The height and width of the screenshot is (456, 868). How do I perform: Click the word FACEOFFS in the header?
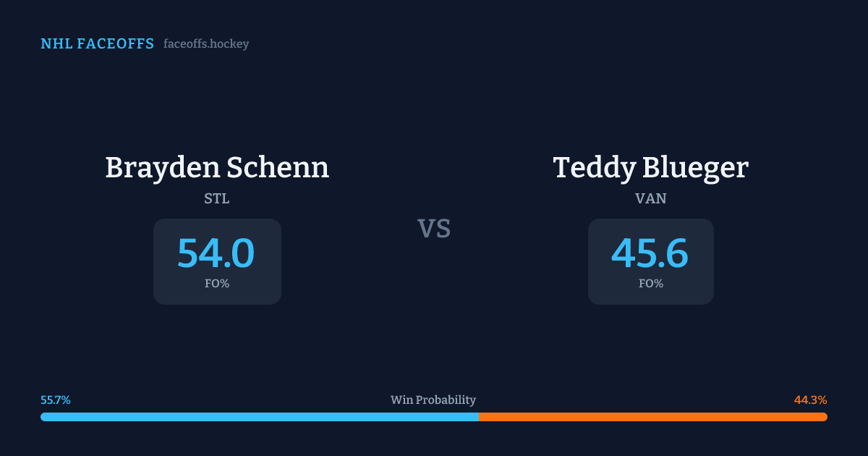[115, 44]
